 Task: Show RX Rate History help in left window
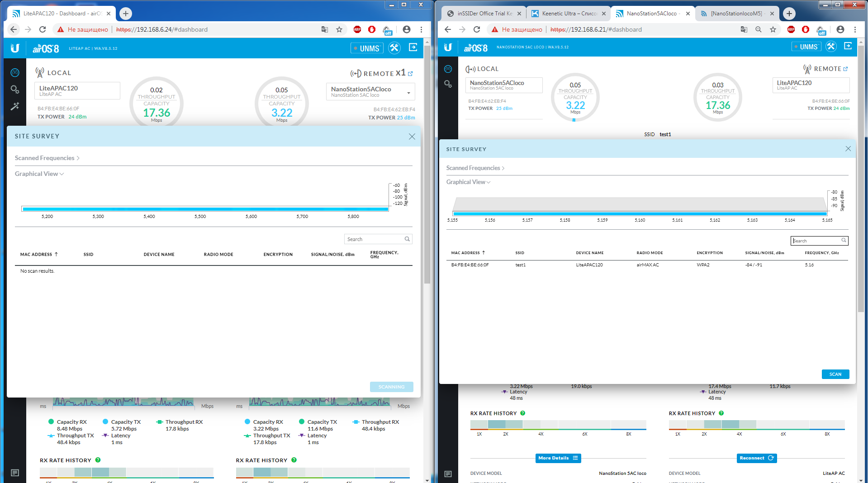click(98, 460)
